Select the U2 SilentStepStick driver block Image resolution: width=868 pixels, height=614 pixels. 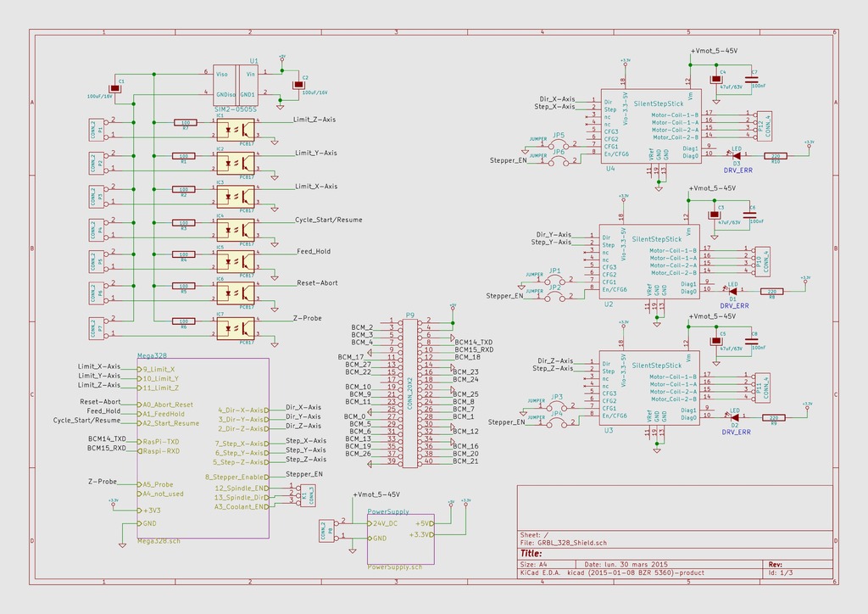pos(649,262)
